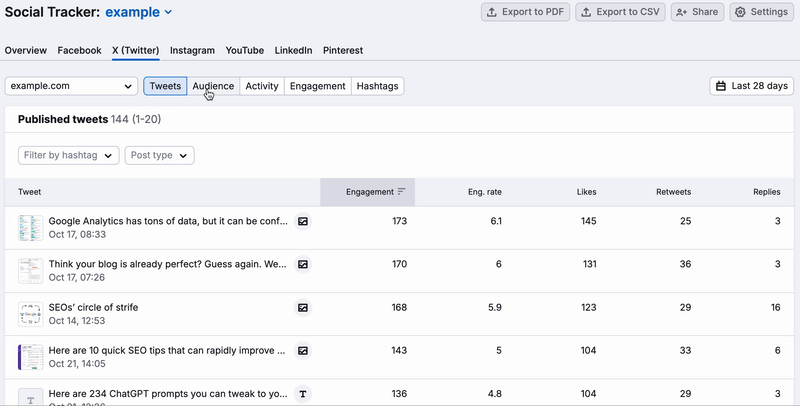Switch to the YouTube tab
Screen dimensions: 800x406
point(245,50)
